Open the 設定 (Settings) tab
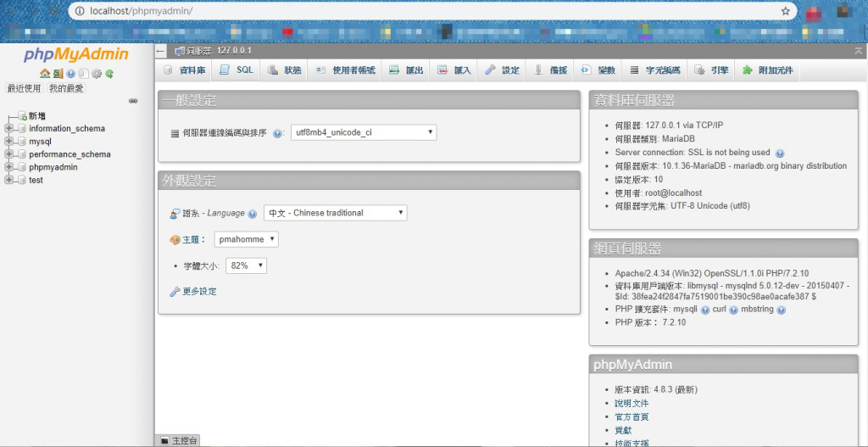 click(x=502, y=70)
